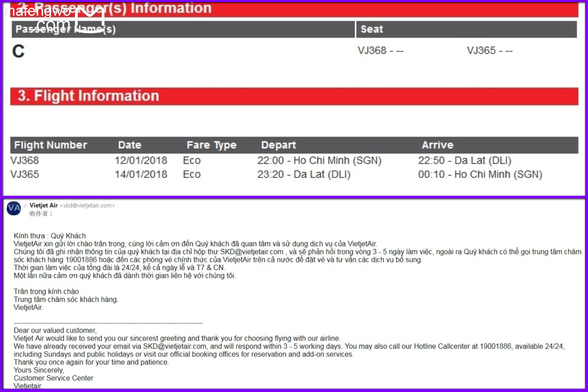588x392 pixels.
Task: Click the line Dear our valued customer,
Action: 55,330
